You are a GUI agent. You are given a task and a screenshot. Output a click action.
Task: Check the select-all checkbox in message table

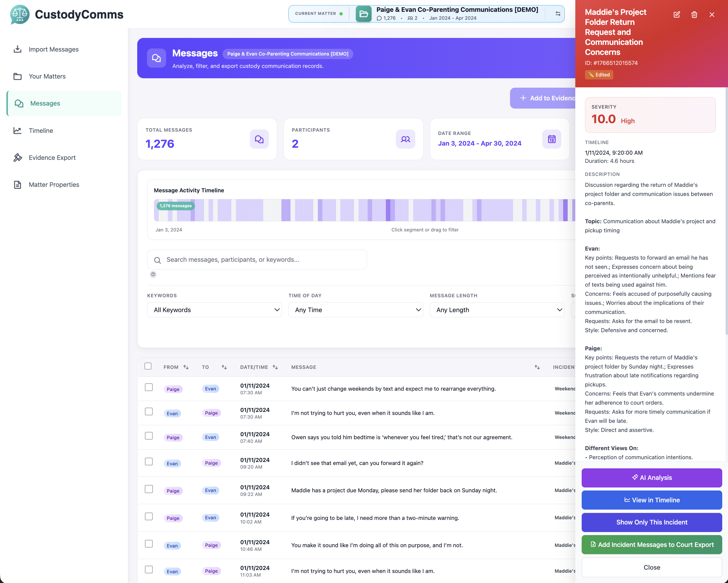pyautogui.click(x=148, y=366)
